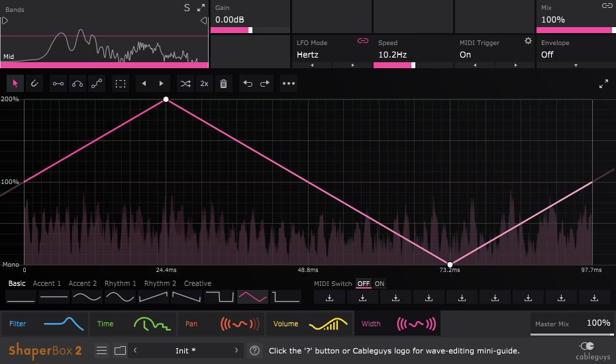
Task: Enable the magnet snap tool
Action: (34, 84)
